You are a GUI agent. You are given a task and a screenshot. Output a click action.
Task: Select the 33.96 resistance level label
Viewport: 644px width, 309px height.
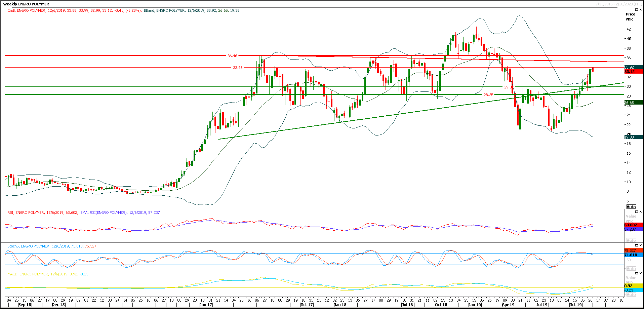click(238, 68)
